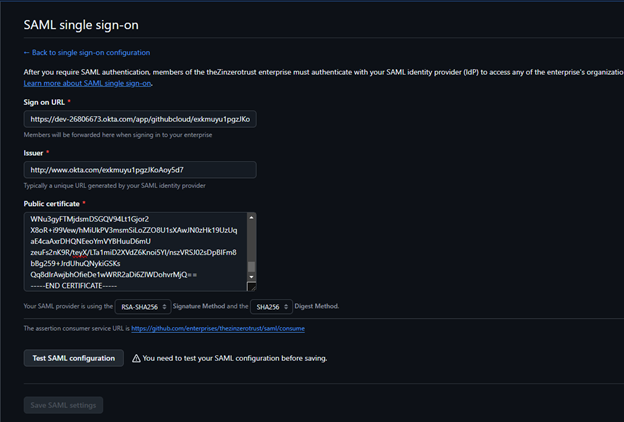624x422 pixels.
Task: Click the 'Sign on URL' field label
Action: point(44,102)
